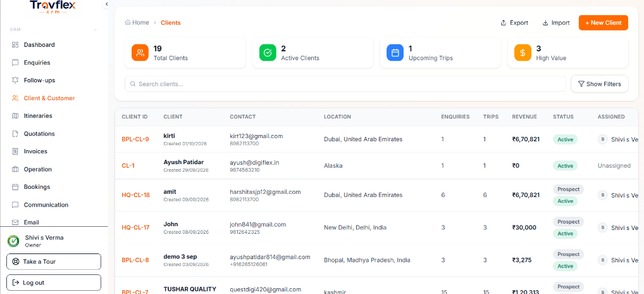Image resolution: width=644 pixels, height=294 pixels.
Task: Click email harshitasjp12@gmail.com
Action: click(x=265, y=191)
